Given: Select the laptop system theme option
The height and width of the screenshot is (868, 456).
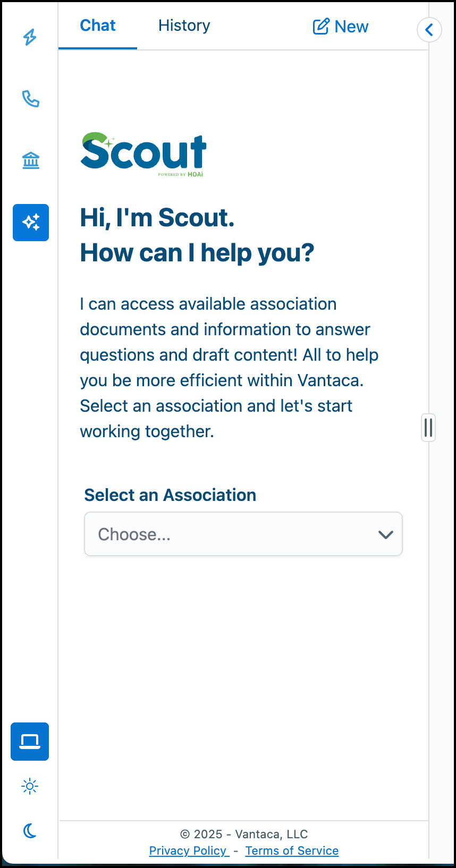Looking at the screenshot, I should [30, 741].
